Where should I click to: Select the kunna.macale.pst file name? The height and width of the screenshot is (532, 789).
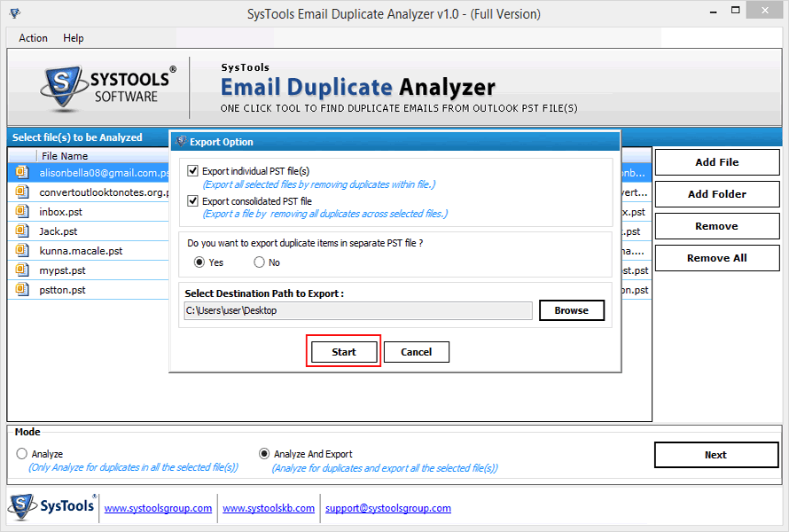tap(81, 251)
